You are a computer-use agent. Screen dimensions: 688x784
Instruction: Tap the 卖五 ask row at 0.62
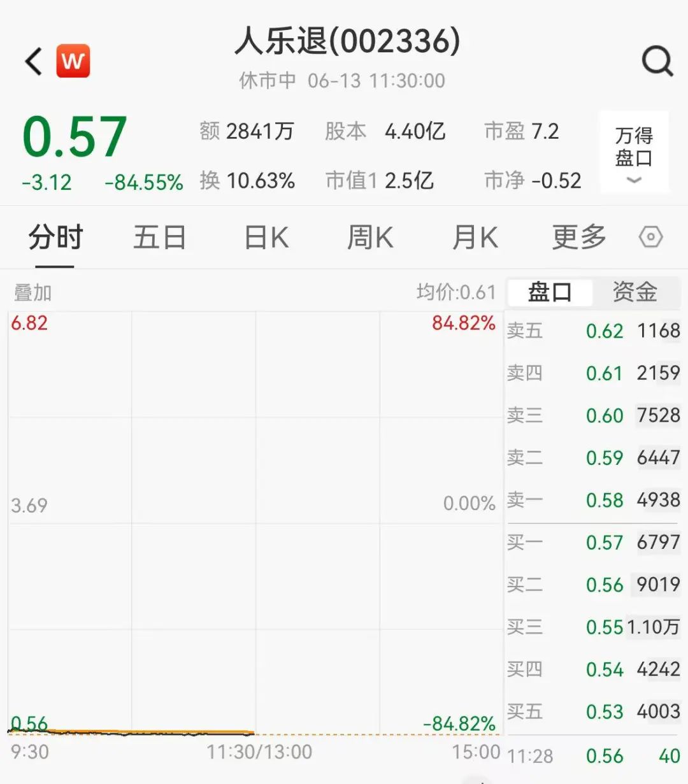coord(593,331)
